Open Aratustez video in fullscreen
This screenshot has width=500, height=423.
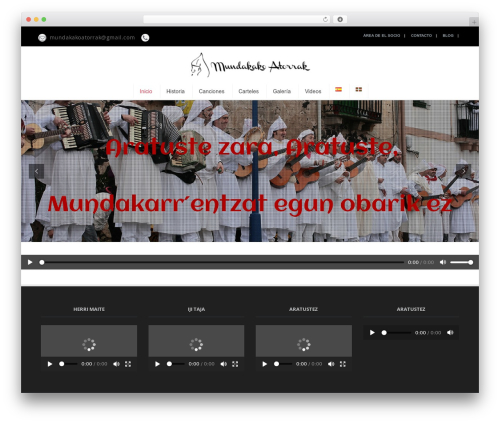click(343, 364)
